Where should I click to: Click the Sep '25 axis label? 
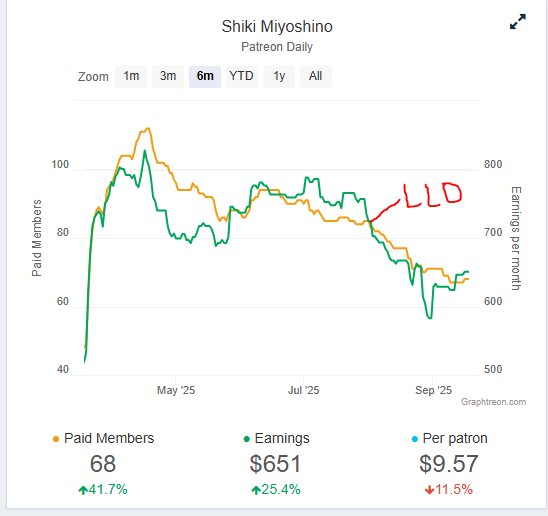[433, 390]
